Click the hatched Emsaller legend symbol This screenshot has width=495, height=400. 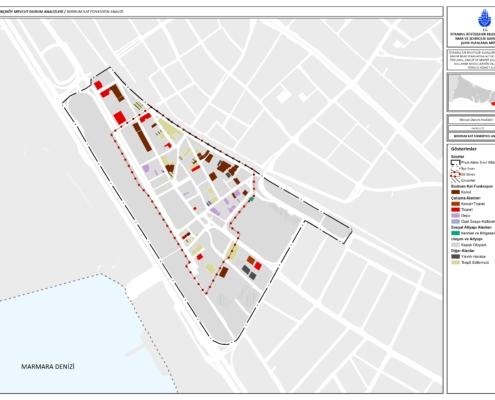click(x=455, y=180)
